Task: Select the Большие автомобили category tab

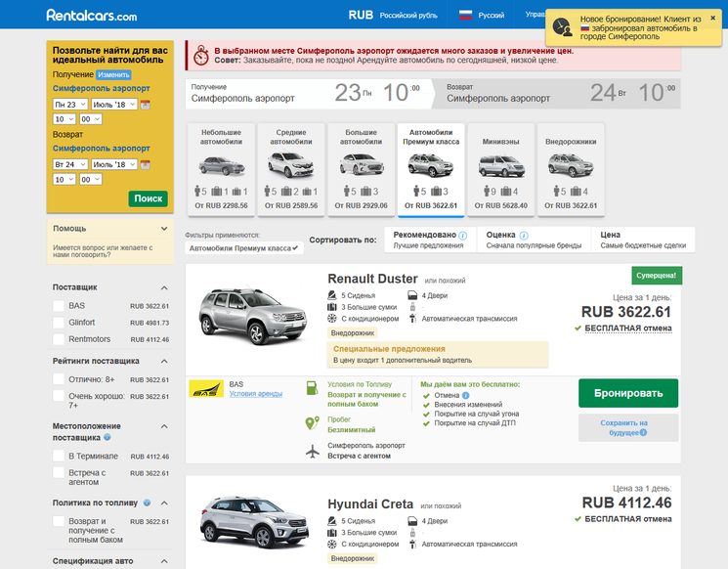Action: (361, 169)
